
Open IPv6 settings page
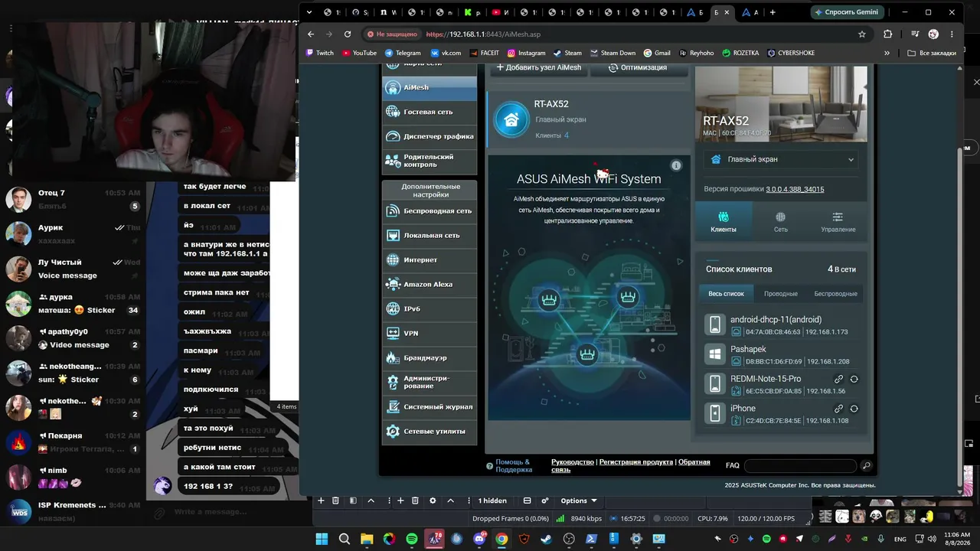pyautogui.click(x=430, y=308)
